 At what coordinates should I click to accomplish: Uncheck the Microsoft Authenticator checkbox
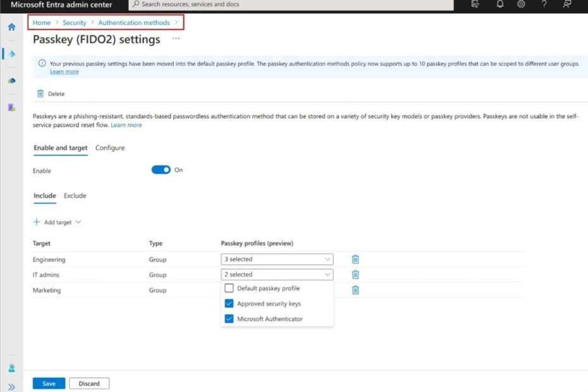pyautogui.click(x=230, y=319)
